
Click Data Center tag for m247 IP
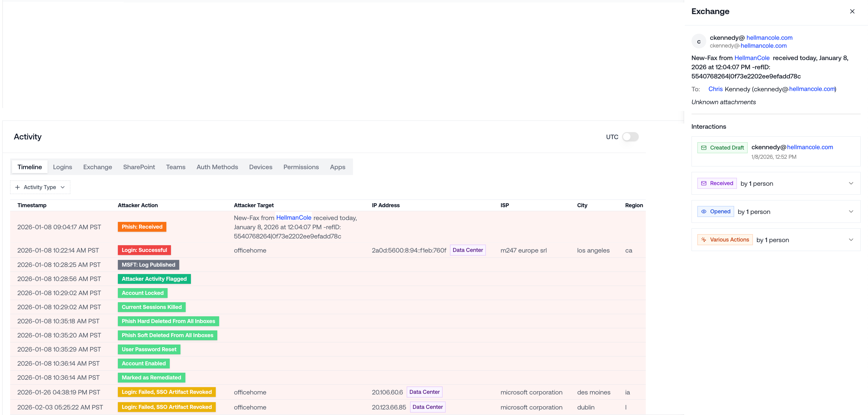coord(467,250)
